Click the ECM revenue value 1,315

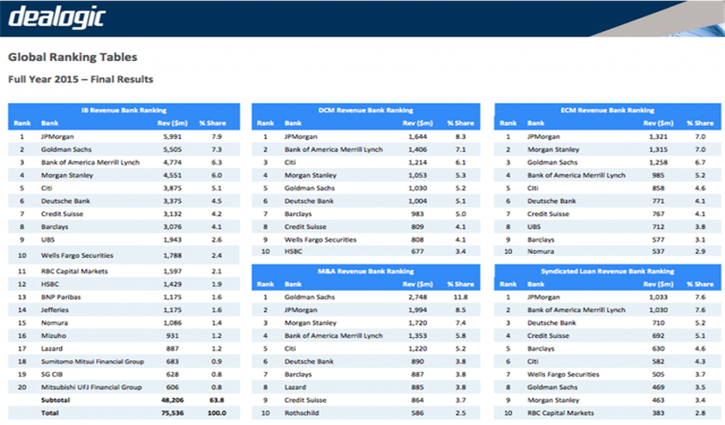tap(658, 149)
